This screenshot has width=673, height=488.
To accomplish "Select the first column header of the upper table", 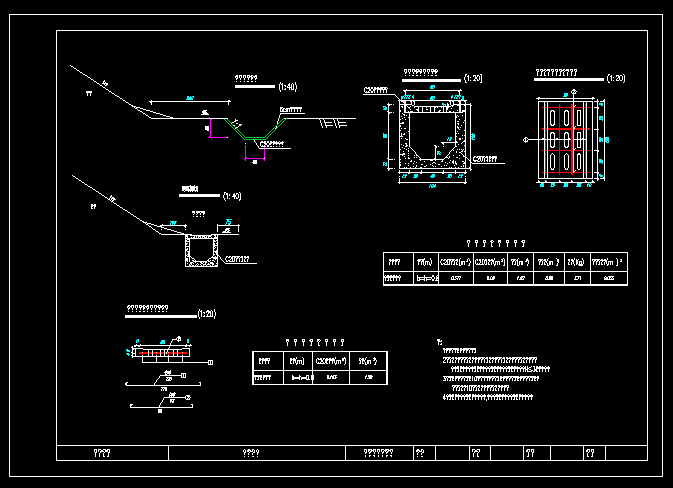I will [394, 262].
